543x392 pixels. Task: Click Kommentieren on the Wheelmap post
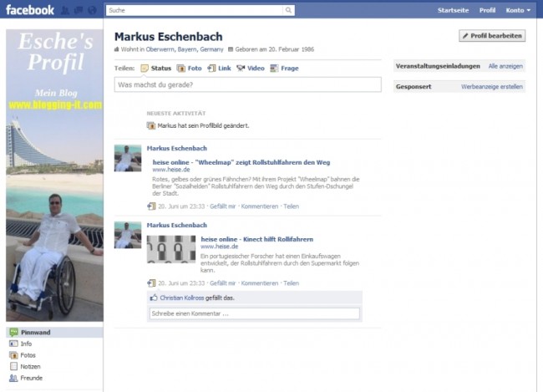(260, 206)
